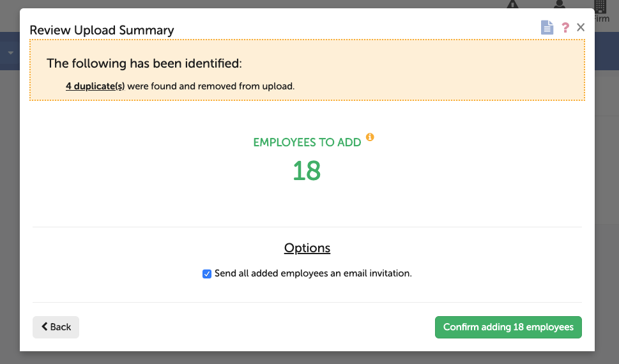
Task: Click the green number 18
Action: point(307,171)
